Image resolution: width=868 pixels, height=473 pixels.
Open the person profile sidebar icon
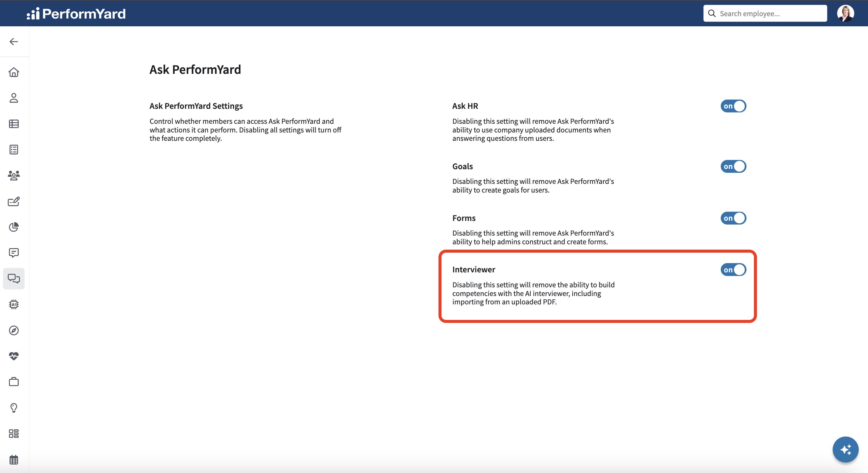point(14,98)
